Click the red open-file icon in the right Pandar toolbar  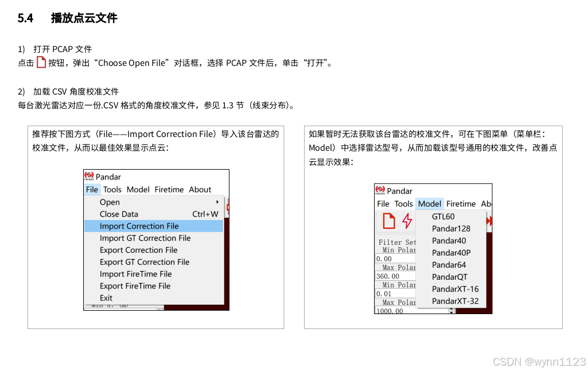tap(389, 221)
